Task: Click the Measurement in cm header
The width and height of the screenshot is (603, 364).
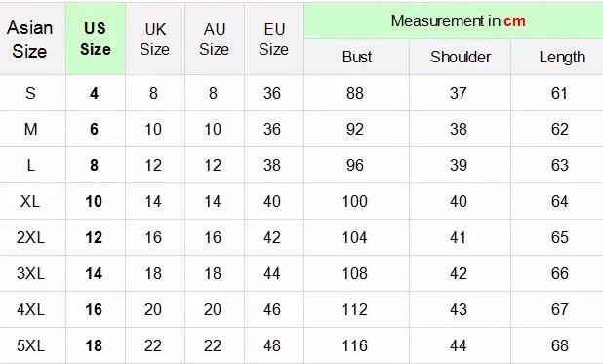Action: click(x=458, y=20)
